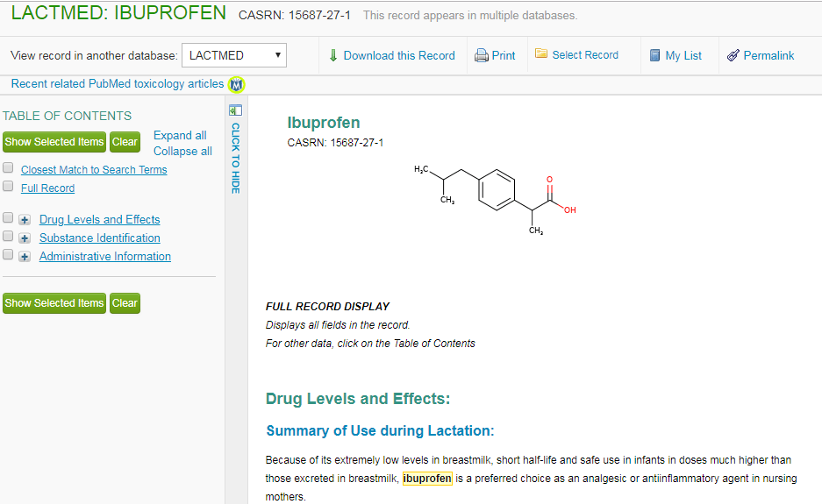The height and width of the screenshot is (504, 822).
Task: Click the My List link text
Action: pyautogui.click(x=683, y=55)
